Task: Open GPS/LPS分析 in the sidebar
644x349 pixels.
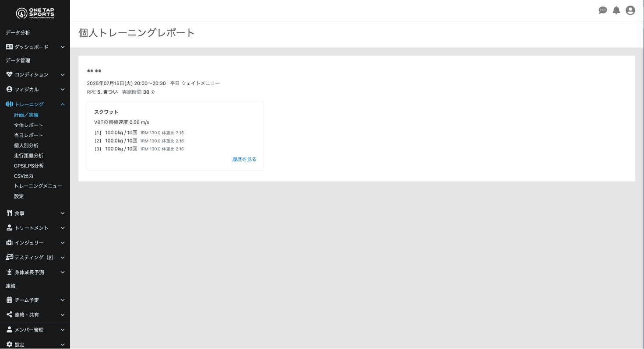Action: pyautogui.click(x=29, y=166)
